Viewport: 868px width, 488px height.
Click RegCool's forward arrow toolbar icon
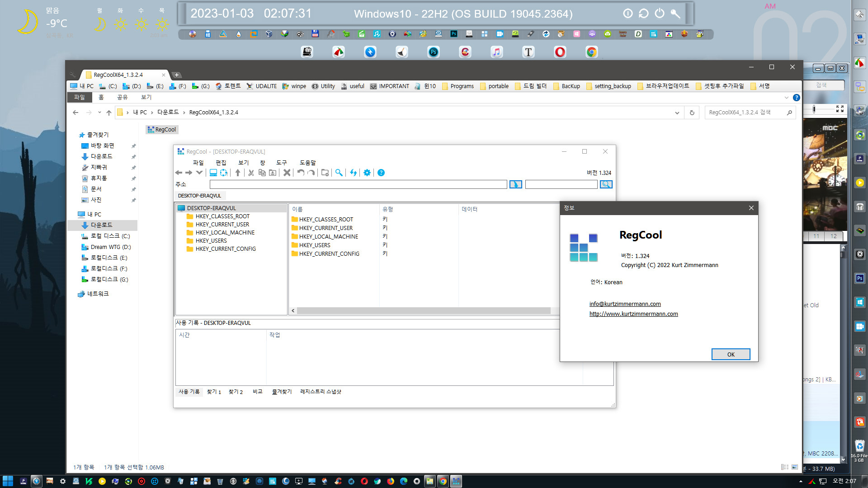pos(189,173)
